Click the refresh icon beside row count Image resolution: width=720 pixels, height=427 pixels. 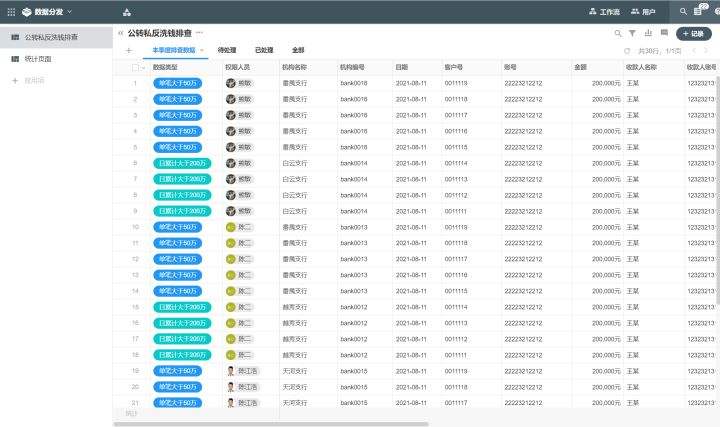click(x=627, y=49)
